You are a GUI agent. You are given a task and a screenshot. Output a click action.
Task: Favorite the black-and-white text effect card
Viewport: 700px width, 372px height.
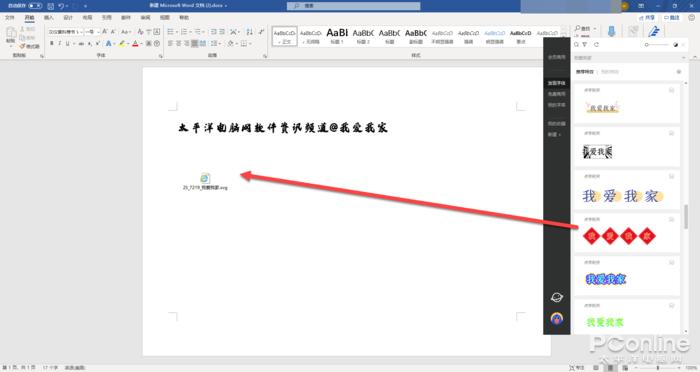pyautogui.click(x=671, y=133)
